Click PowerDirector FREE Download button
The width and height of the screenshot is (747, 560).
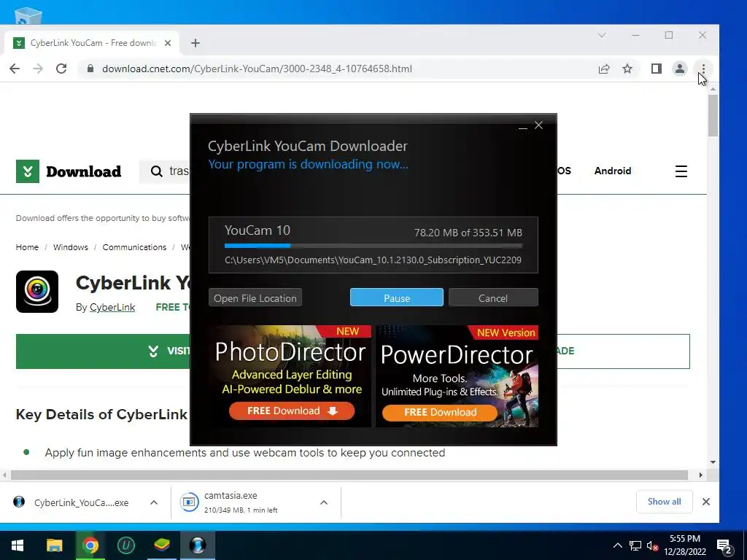click(x=440, y=413)
